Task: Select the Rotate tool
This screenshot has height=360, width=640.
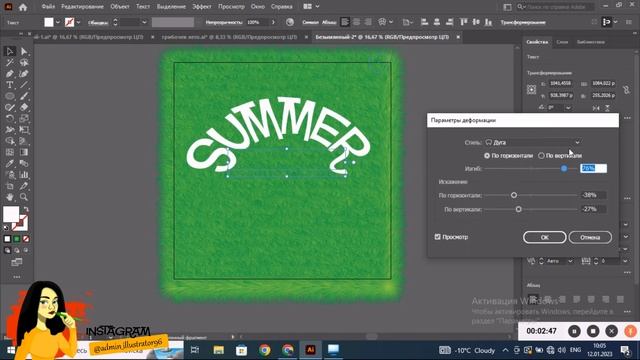Action: [10, 119]
